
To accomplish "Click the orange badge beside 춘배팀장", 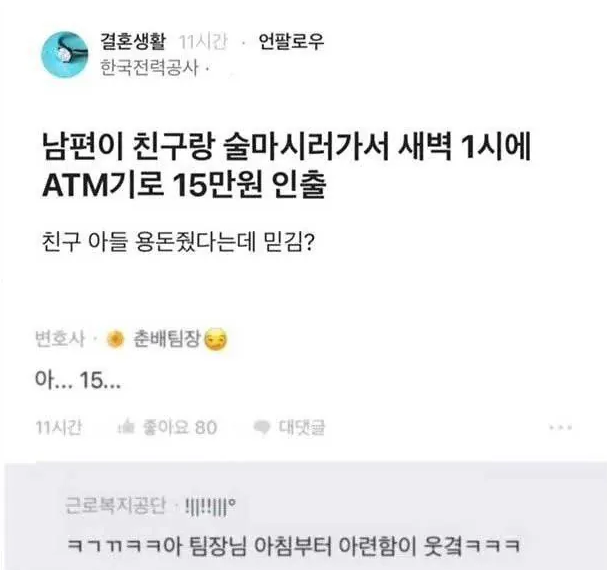I will tap(115, 339).
